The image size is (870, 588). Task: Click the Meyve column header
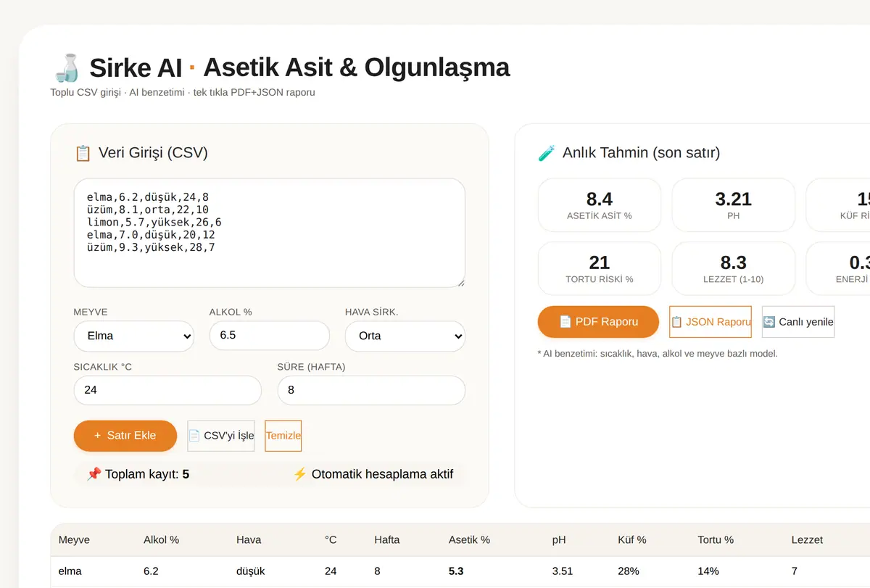coord(74,540)
